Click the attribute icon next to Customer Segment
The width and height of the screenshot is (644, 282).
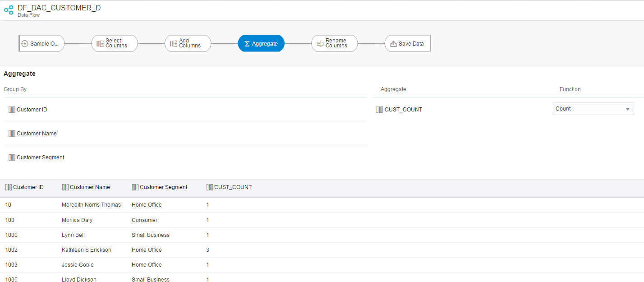coord(11,157)
